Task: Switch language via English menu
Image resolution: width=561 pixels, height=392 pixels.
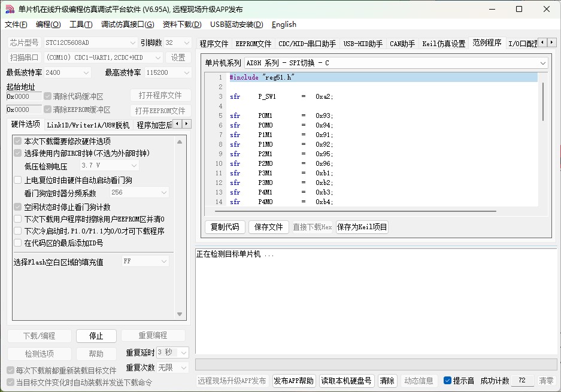Action: pos(284,25)
